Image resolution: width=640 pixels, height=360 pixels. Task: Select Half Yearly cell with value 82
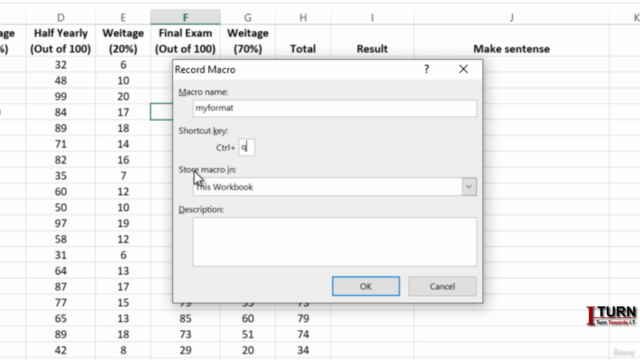[60, 160]
